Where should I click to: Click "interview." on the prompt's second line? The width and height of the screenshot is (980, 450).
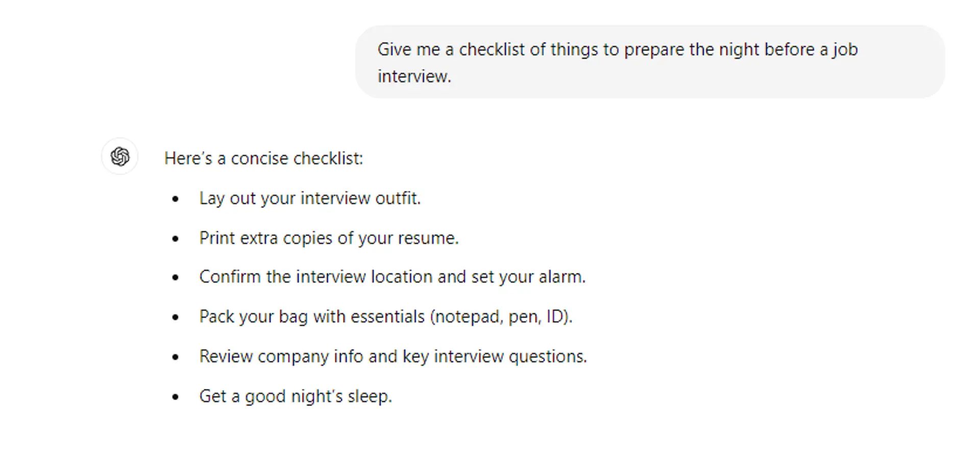[414, 76]
